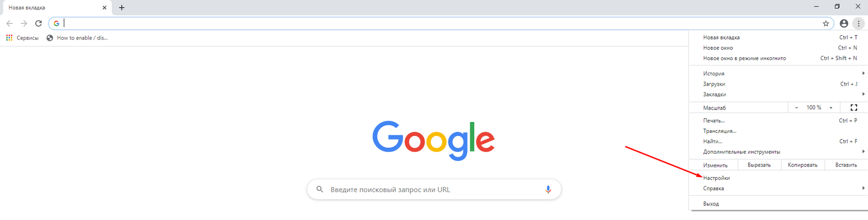Click the Google search input field
The height and width of the screenshot is (220, 868).
[x=434, y=190]
